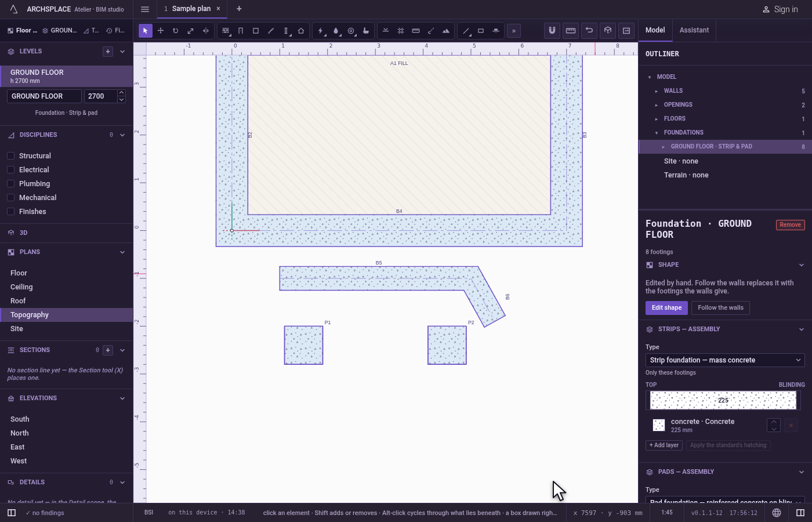The height and width of the screenshot is (522, 812).
Task: Expand the WALLS node in outliner
Action: click(657, 91)
